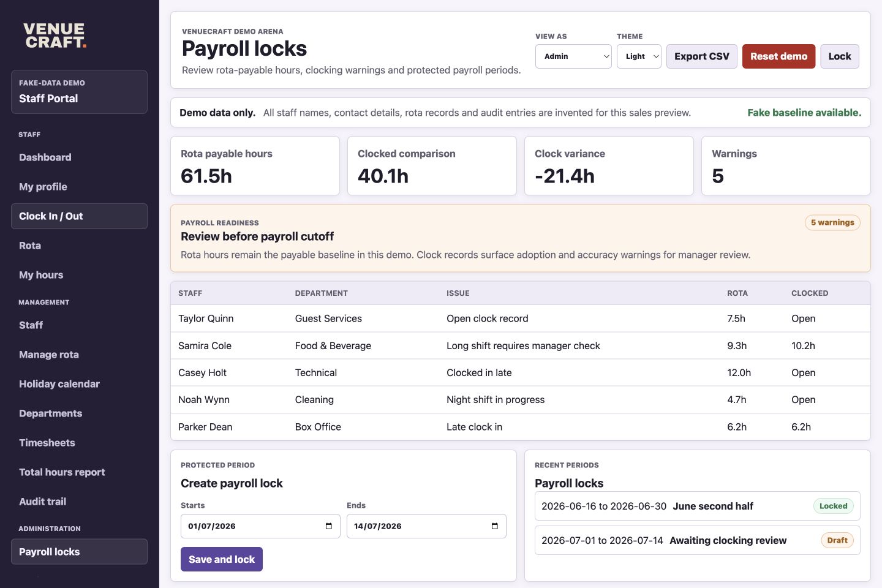This screenshot has height=588, width=882.
Task: Open the Theme Light dropdown
Action: pos(639,56)
